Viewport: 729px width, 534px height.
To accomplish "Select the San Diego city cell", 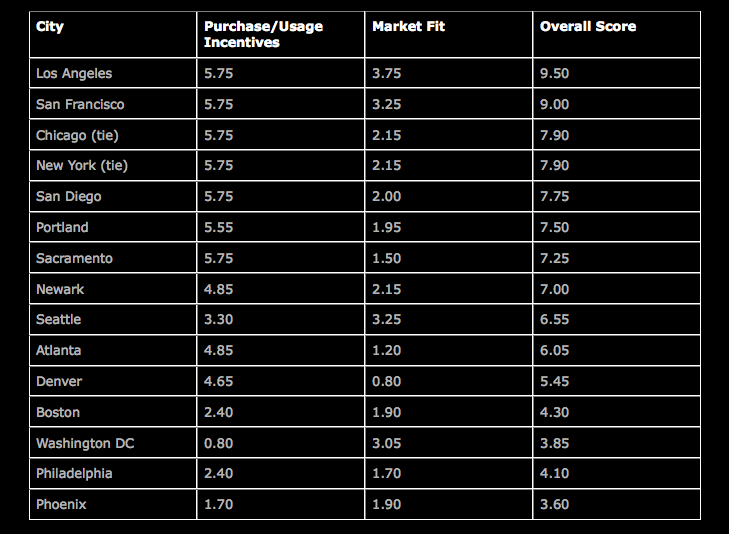I will 69,197.
